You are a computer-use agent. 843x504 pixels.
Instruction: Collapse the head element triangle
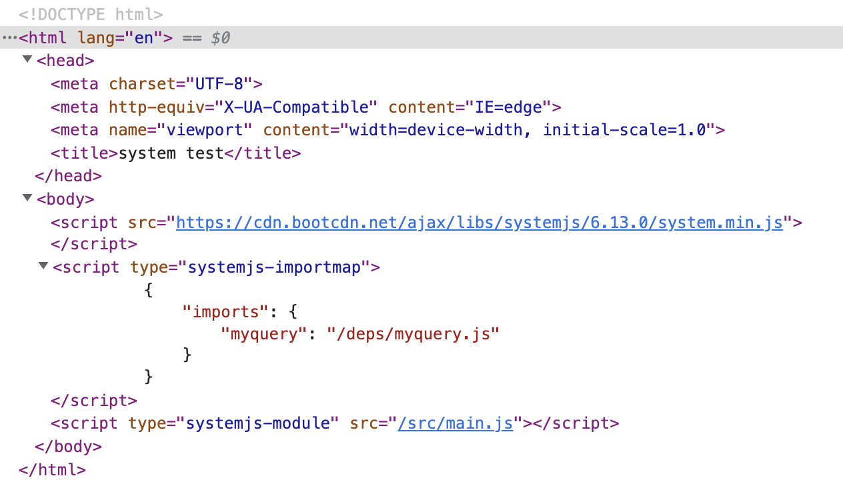(x=27, y=59)
